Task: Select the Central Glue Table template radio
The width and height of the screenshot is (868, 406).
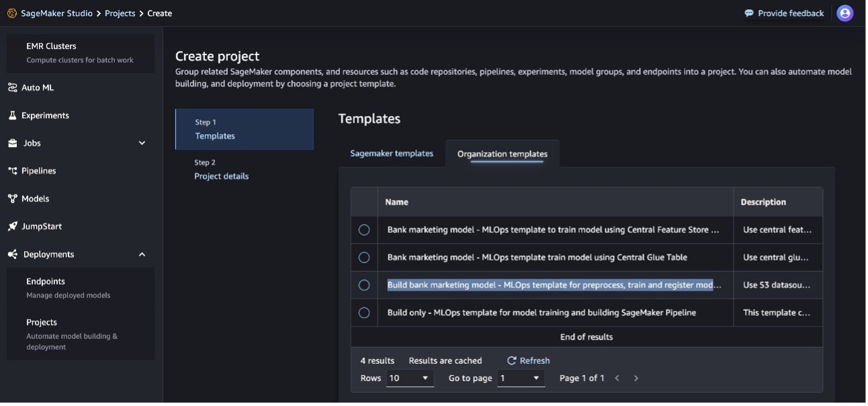Action: [364, 258]
